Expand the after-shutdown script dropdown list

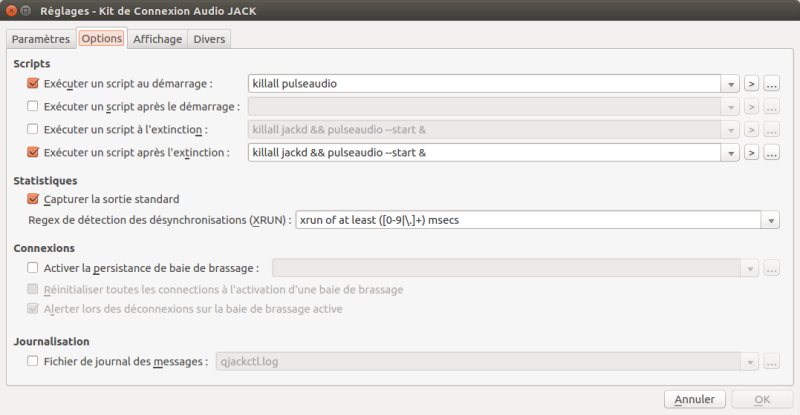pos(731,153)
